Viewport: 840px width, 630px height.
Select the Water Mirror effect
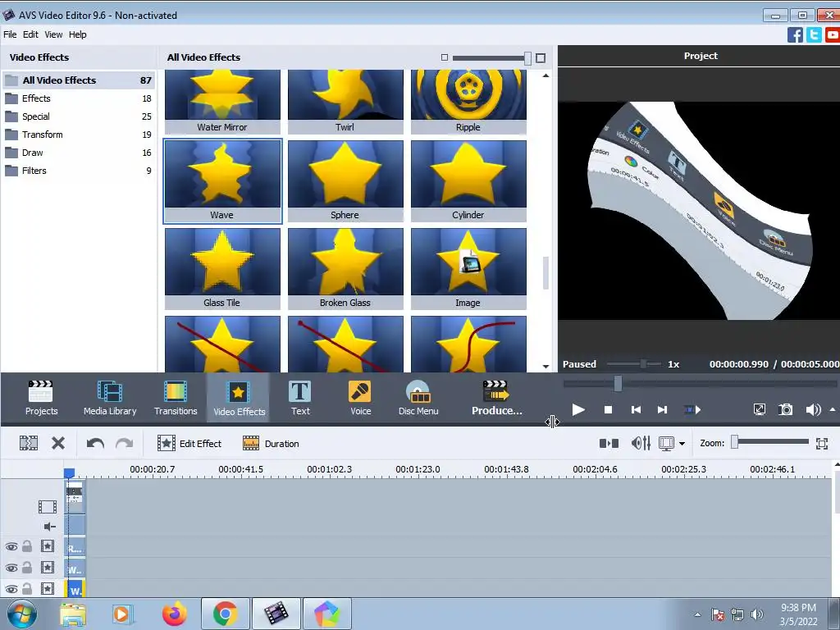[x=222, y=102]
